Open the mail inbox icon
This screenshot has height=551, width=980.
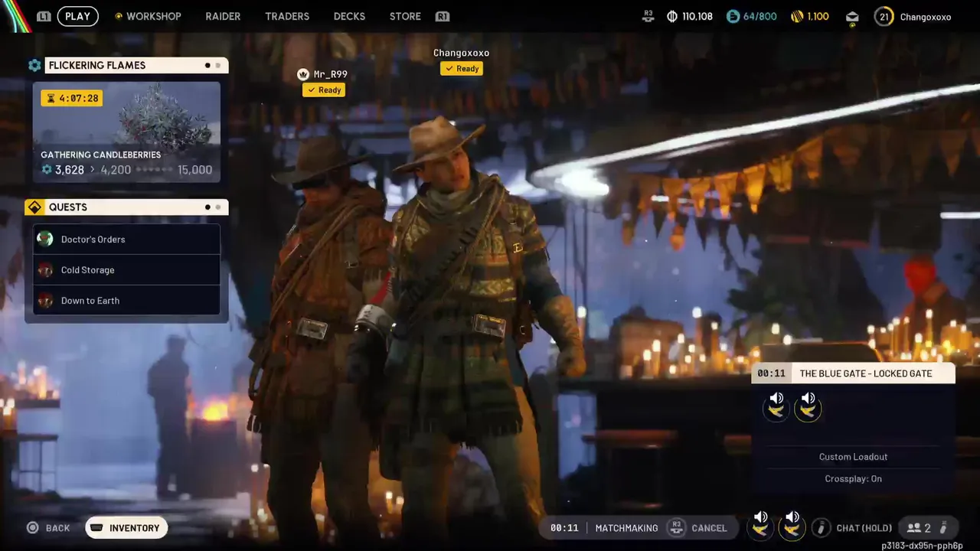(x=852, y=17)
